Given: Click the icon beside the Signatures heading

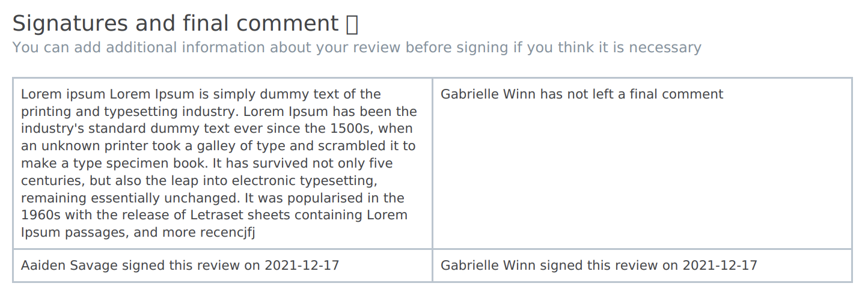Looking at the screenshot, I should 353,24.
